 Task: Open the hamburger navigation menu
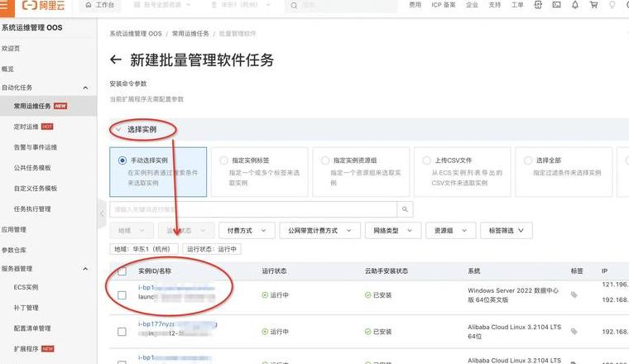(x=3, y=5)
